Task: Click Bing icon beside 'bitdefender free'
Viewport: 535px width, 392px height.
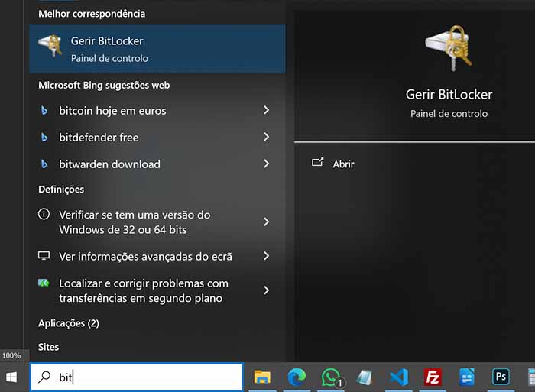Action: [44, 137]
